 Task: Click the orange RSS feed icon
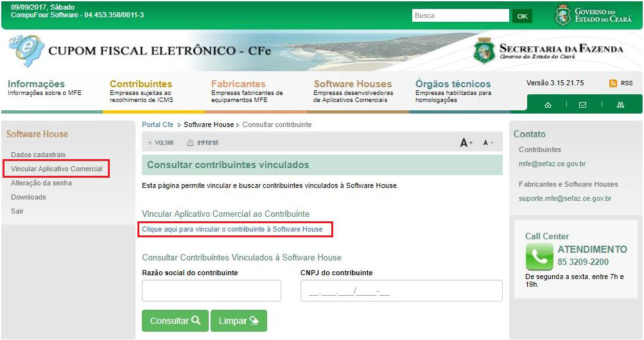pyautogui.click(x=613, y=83)
